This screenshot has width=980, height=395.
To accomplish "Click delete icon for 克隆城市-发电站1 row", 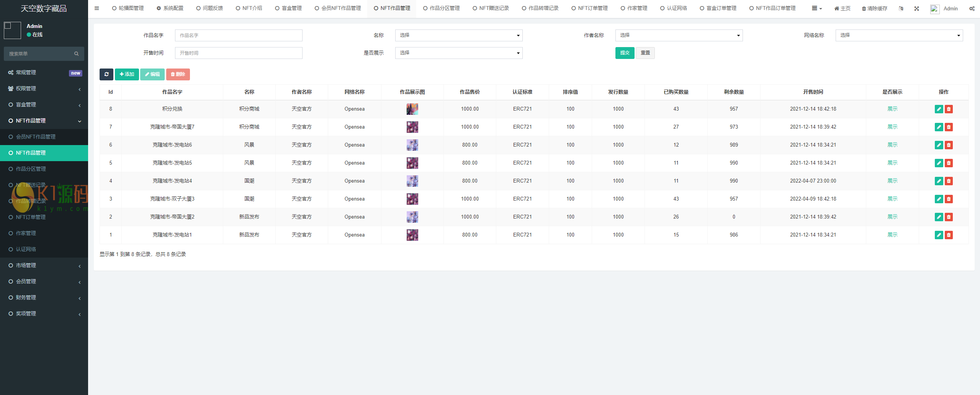I will tap(949, 235).
